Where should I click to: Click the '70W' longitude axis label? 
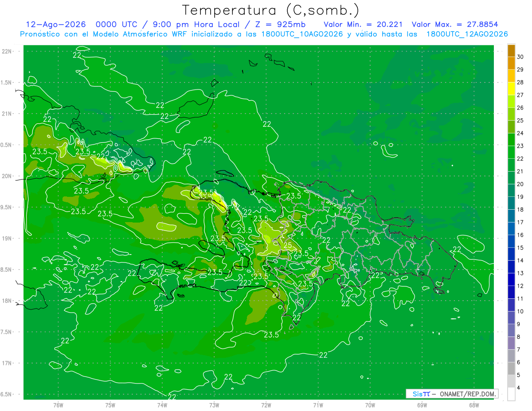pos(370,405)
